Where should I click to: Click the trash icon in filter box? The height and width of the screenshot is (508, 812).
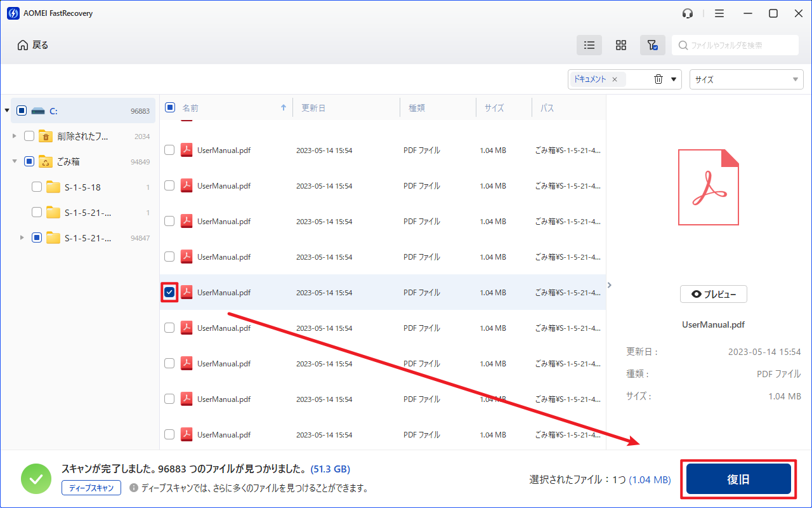click(x=658, y=79)
